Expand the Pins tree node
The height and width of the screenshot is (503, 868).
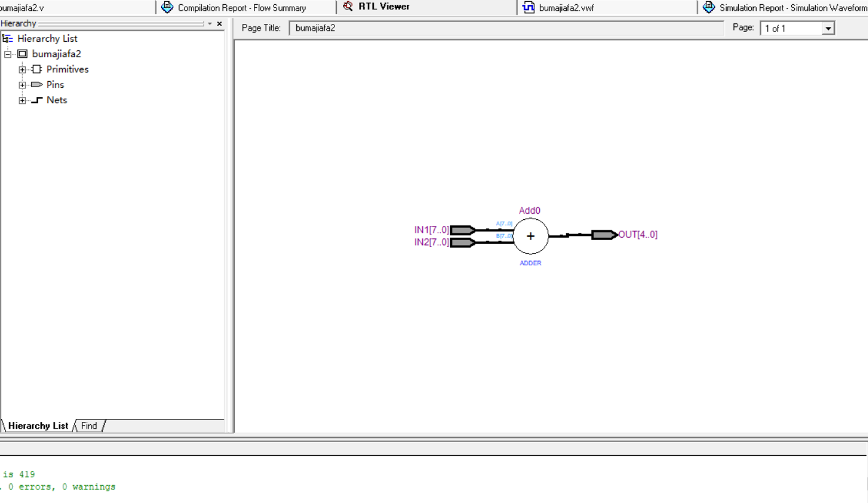[x=22, y=85]
